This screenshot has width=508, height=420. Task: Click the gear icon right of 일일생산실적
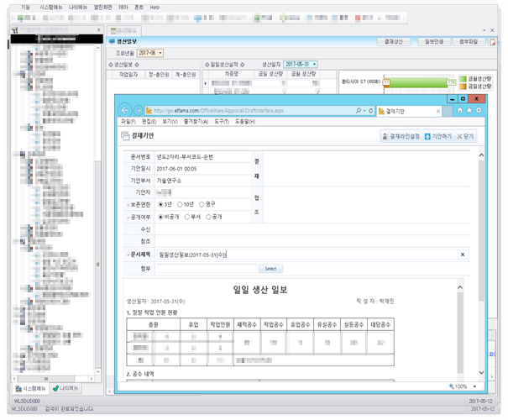(x=243, y=65)
